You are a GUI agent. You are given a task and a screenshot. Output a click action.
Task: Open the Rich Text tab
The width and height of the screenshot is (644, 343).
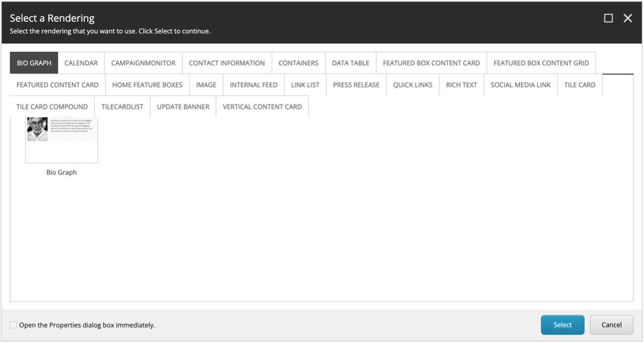point(461,85)
